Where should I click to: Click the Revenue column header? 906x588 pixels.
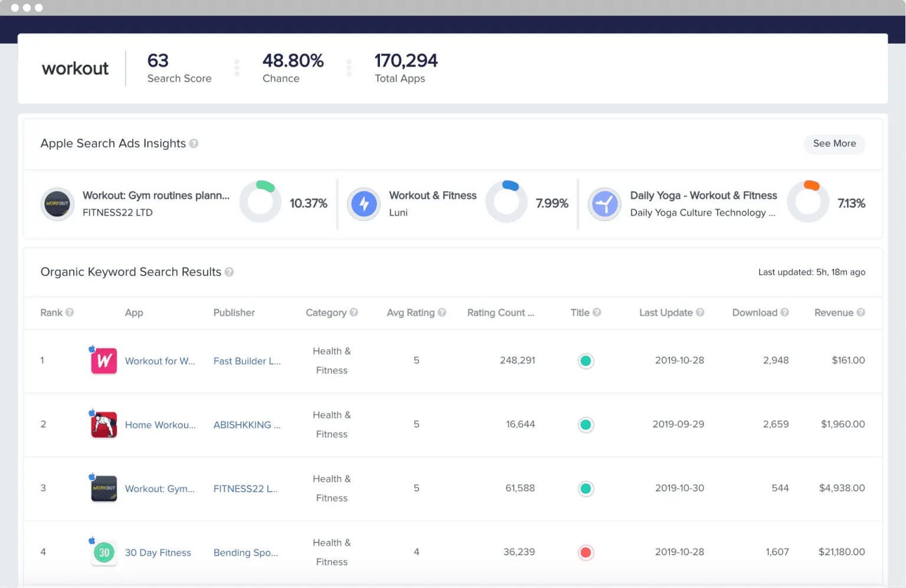[x=834, y=313]
